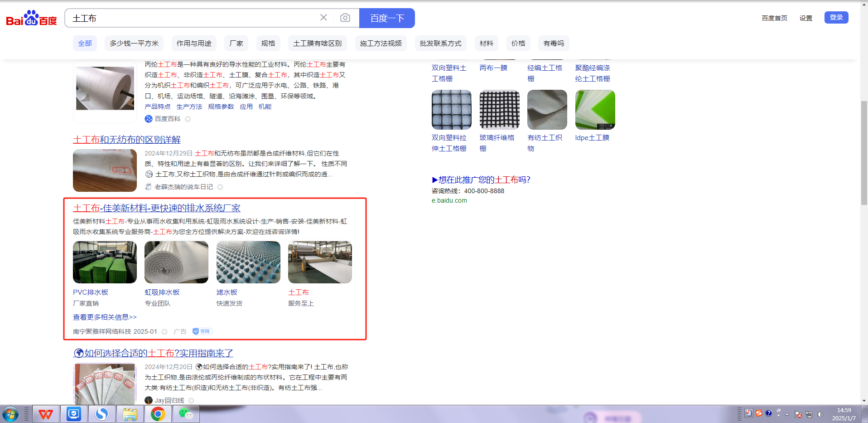This screenshot has width=868, height=423.
Task: Open e.baidu.com link
Action: (x=449, y=200)
